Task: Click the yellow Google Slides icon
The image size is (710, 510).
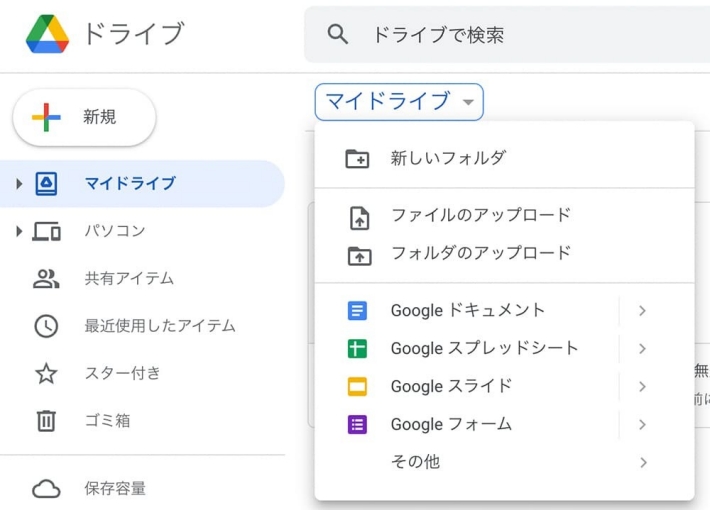Action: (x=357, y=387)
